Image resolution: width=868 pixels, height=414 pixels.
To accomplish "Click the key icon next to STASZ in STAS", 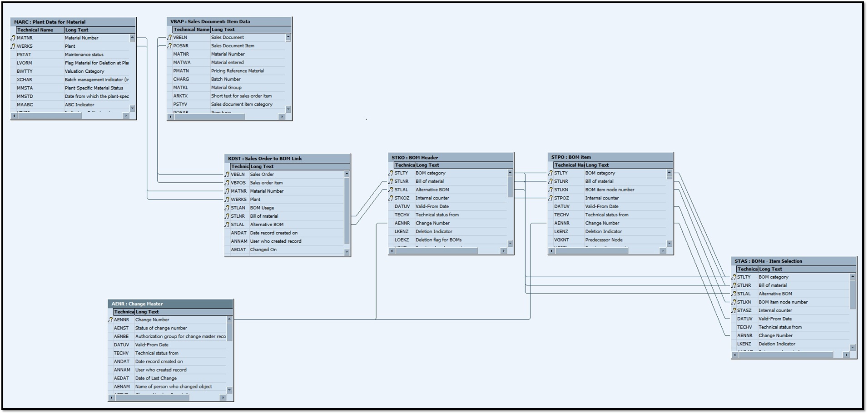I will coord(734,311).
